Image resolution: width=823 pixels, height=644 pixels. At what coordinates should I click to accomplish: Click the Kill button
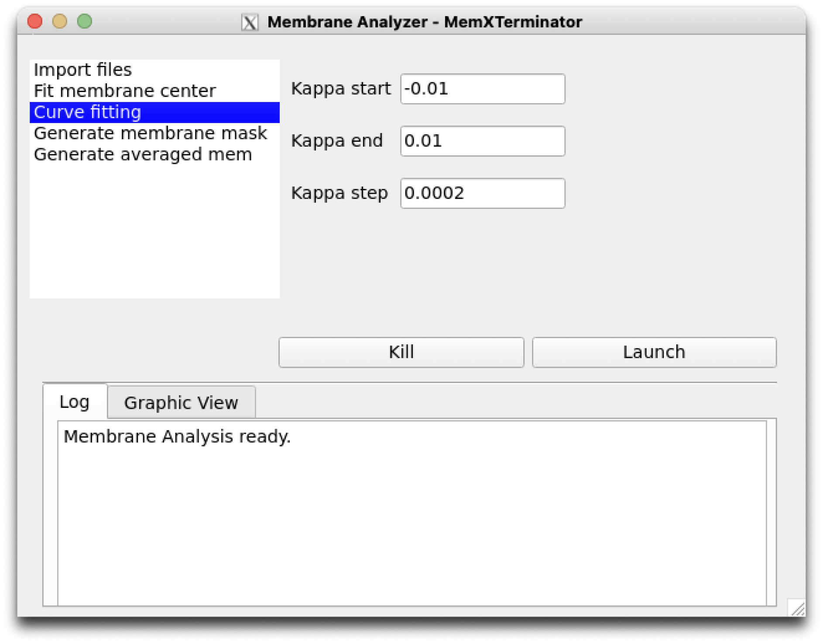tap(401, 352)
